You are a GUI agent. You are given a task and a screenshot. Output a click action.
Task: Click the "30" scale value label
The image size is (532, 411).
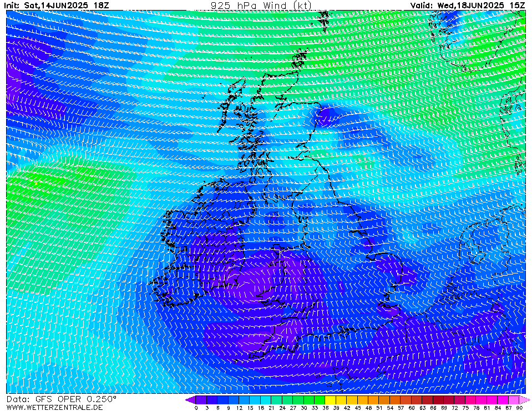tap(303, 408)
